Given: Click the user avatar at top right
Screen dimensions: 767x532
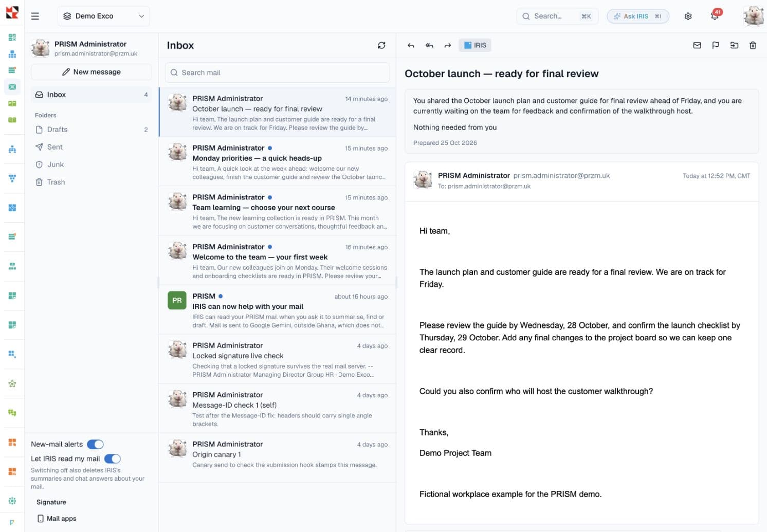Looking at the screenshot, I should [753, 16].
